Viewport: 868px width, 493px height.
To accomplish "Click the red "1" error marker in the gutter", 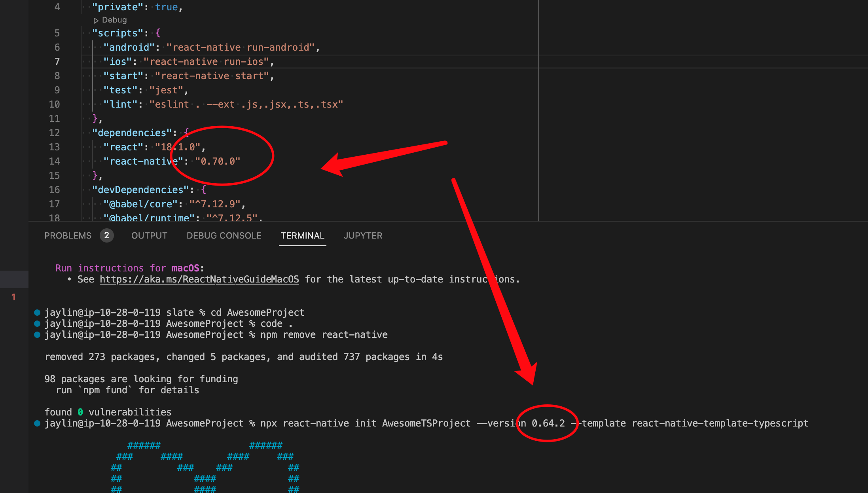I will [x=14, y=297].
